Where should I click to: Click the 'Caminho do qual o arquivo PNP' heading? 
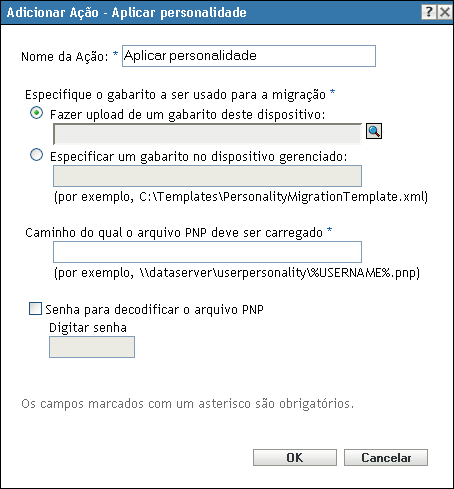coord(174,233)
